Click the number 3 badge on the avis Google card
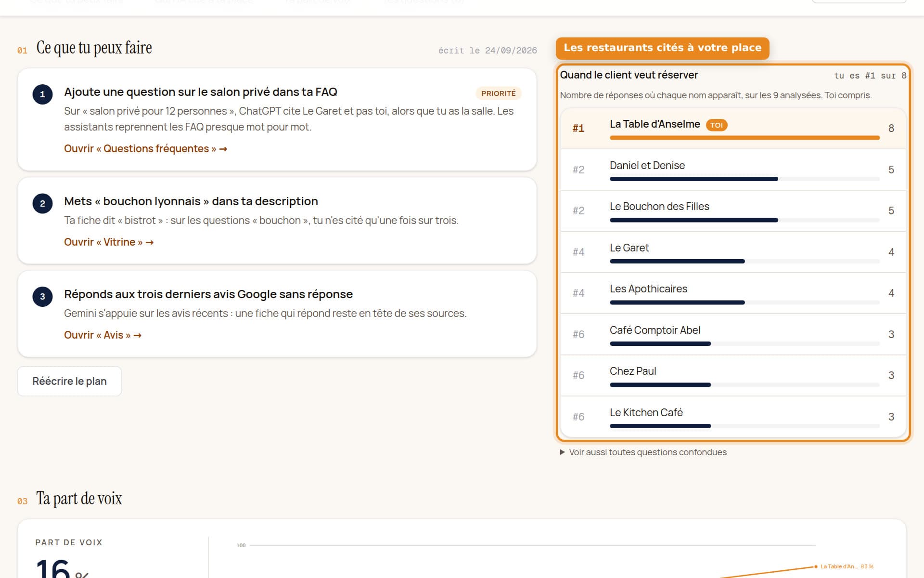This screenshot has height=578, width=924. (42, 296)
